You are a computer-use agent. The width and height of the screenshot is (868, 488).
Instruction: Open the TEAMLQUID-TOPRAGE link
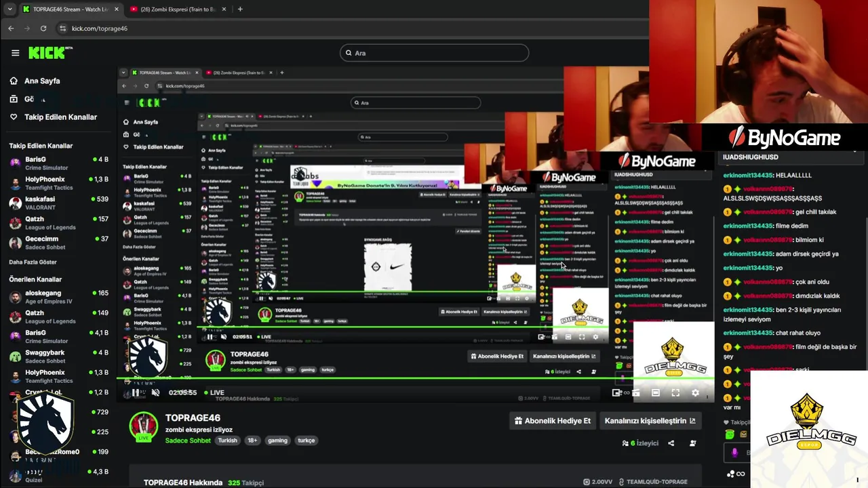coord(653,482)
